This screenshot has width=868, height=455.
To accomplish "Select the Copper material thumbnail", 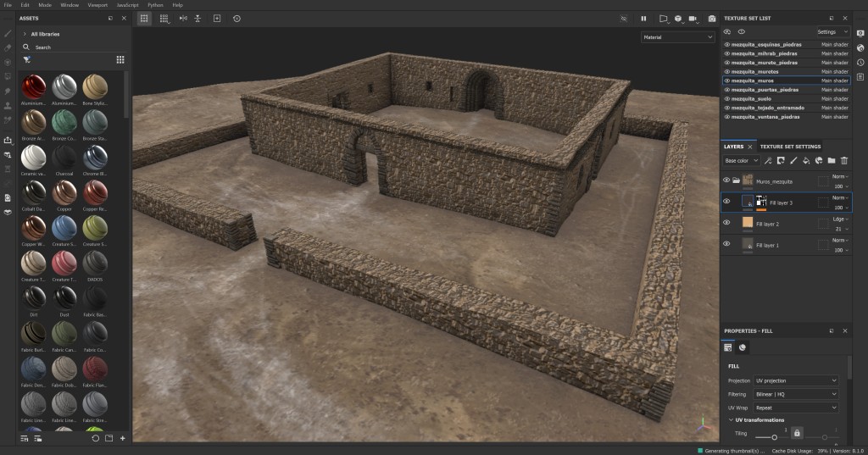I will pos(64,193).
